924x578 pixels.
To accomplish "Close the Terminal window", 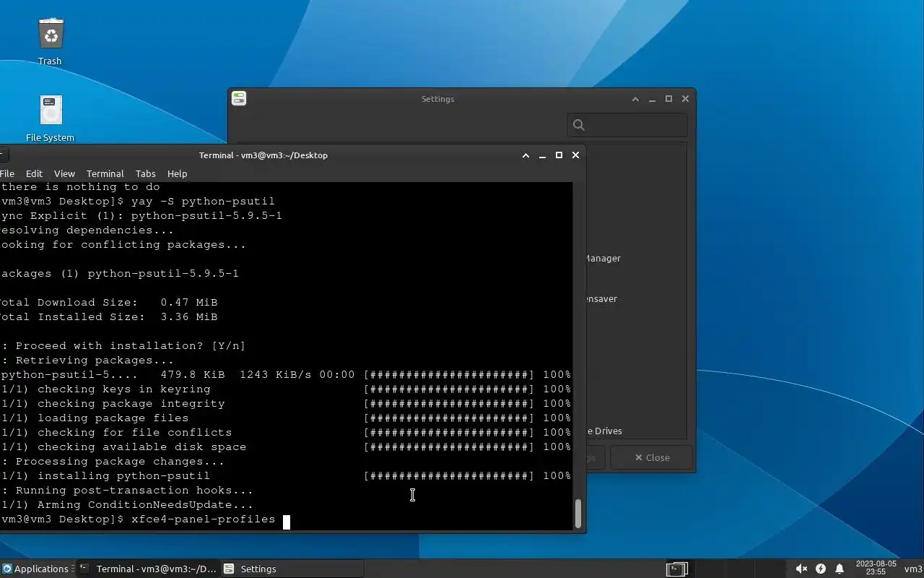I will (x=575, y=155).
